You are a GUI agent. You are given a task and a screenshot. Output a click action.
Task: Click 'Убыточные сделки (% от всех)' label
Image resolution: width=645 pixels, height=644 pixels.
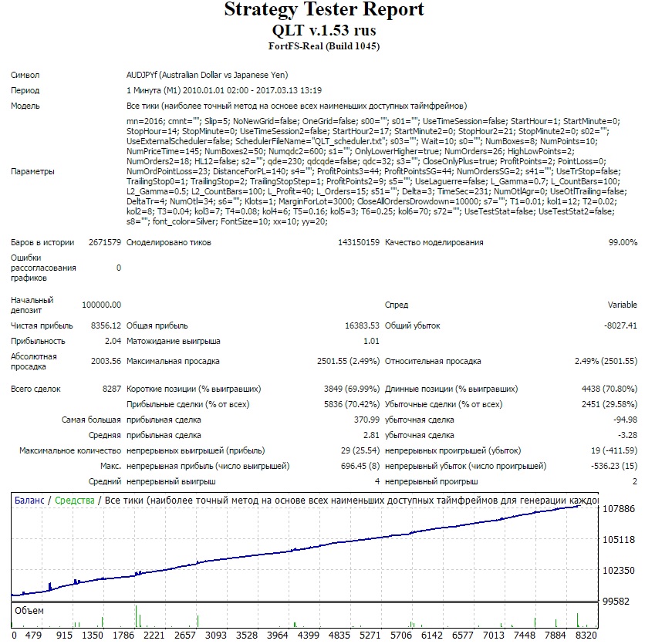pyautogui.click(x=444, y=404)
